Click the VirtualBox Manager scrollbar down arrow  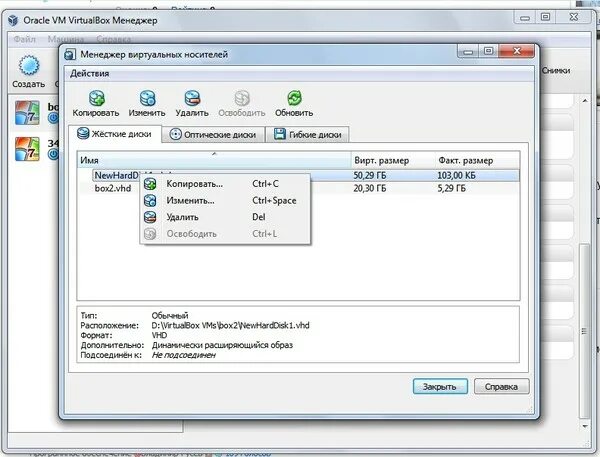pos(585,426)
